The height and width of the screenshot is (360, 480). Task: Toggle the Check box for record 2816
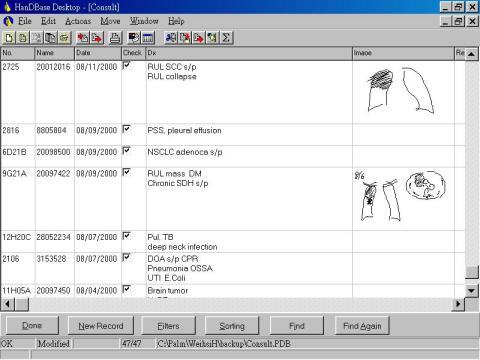click(x=127, y=129)
